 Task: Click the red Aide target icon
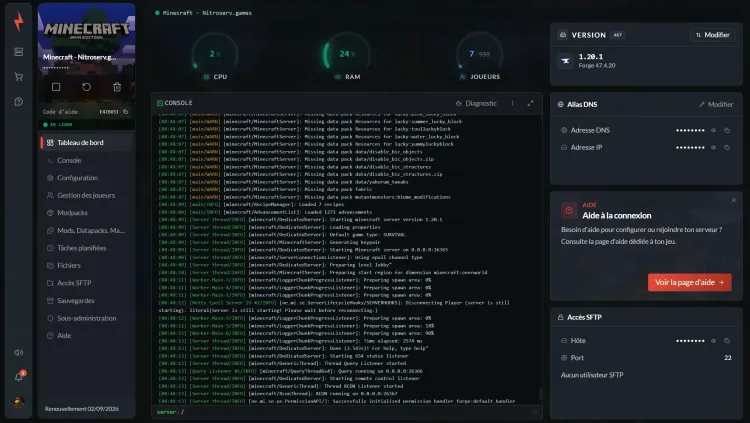pos(569,210)
